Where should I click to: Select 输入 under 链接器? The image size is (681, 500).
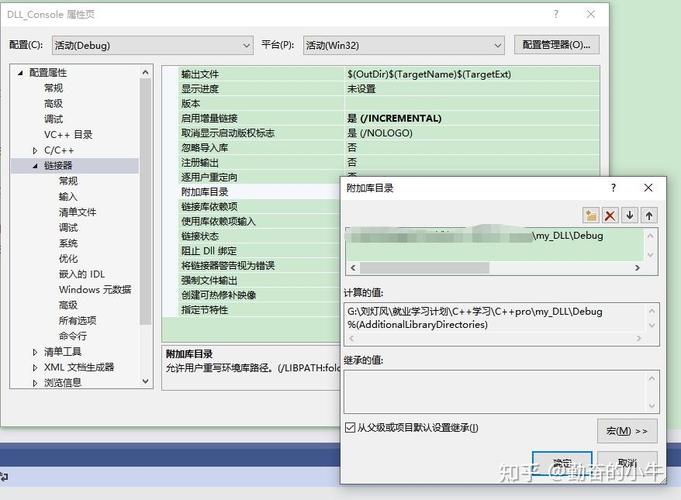[68, 197]
